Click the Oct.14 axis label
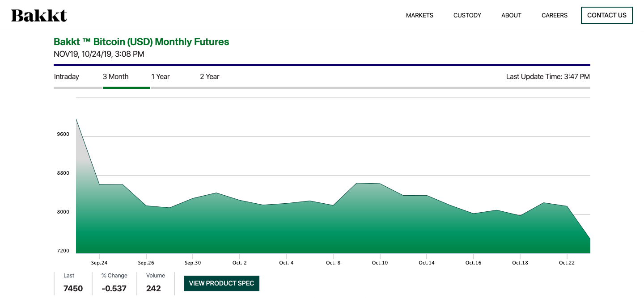The height and width of the screenshot is (298, 644). pyautogui.click(x=427, y=263)
